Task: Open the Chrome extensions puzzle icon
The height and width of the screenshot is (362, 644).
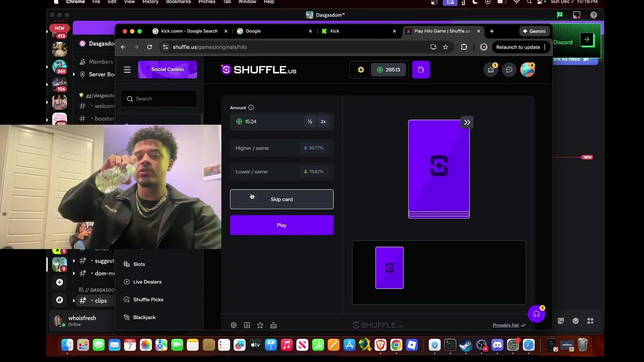Action: pos(464,47)
